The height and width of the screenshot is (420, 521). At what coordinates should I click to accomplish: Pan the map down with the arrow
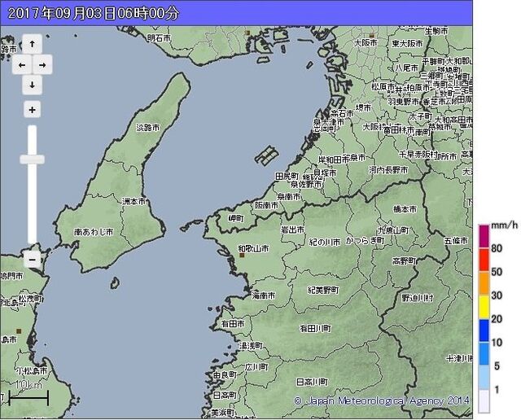[33, 85]
